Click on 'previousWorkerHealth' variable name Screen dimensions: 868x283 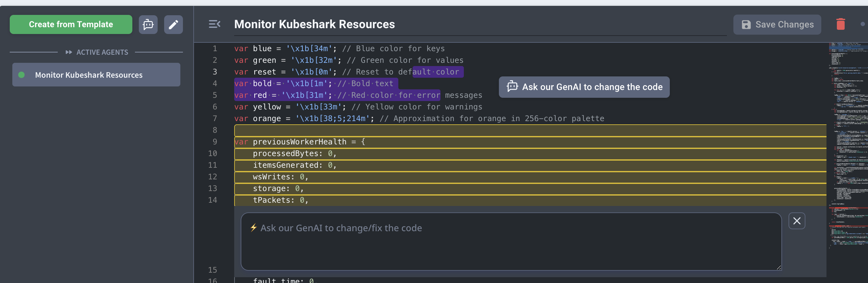pos(300,142)
